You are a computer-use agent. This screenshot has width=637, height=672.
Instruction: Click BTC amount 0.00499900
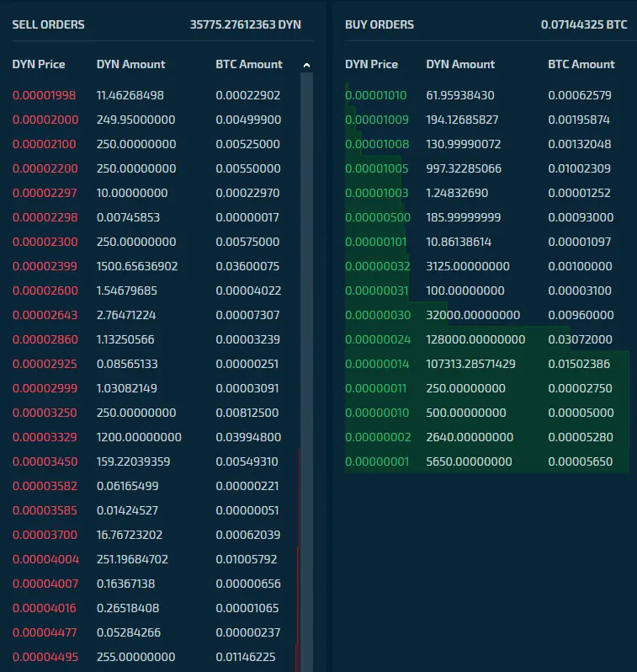248,120
